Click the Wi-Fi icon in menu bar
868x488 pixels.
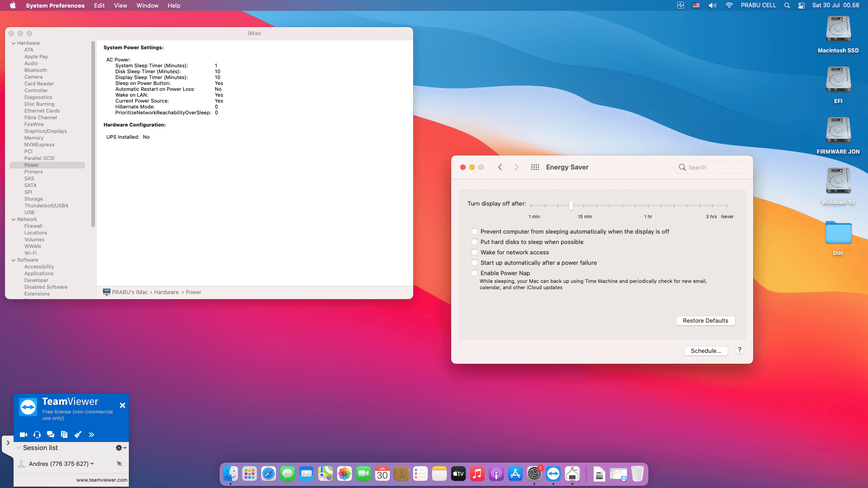pyautogui.click(x=729, y=5)
